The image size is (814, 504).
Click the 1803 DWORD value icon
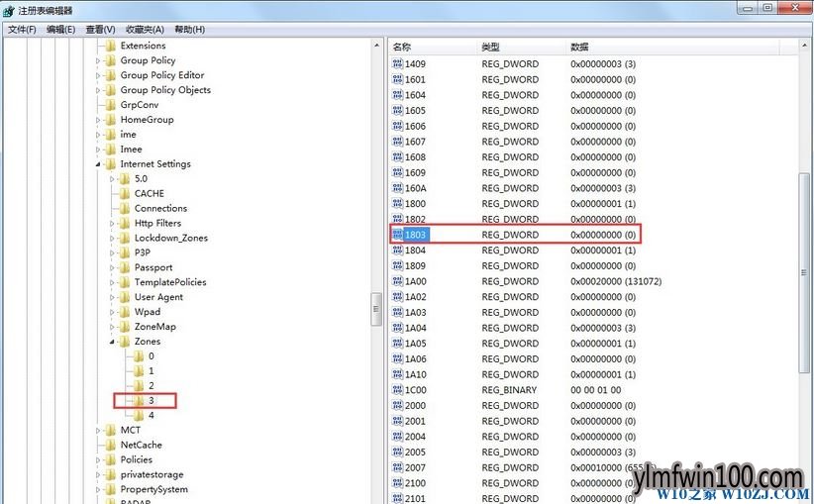398,235
